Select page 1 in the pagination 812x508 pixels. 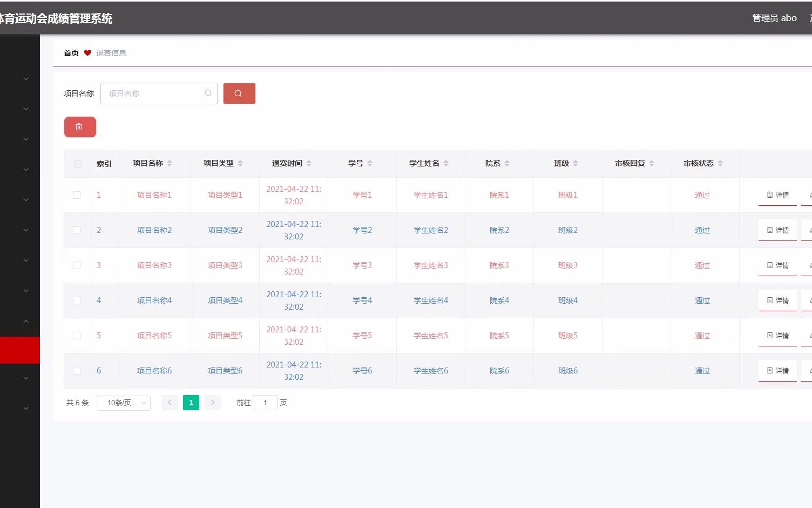[191, 403]
